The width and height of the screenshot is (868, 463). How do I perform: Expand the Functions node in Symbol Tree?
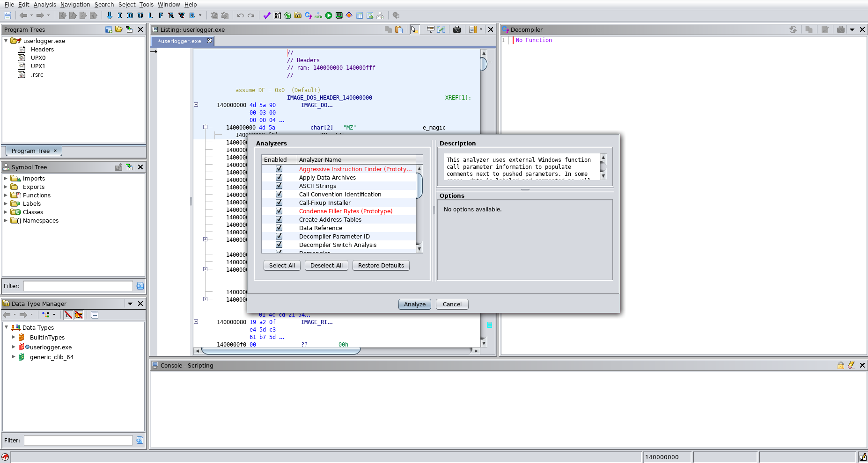6,195
